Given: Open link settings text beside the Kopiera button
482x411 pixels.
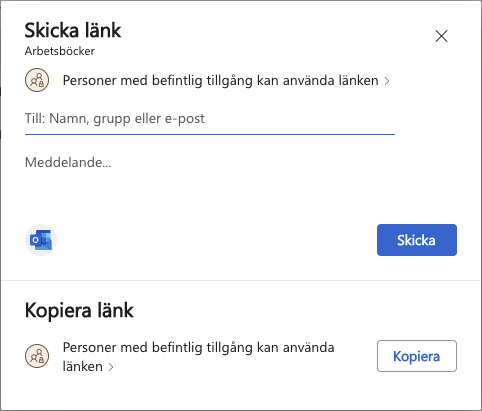Looking at the screenshot, I should 198,357.
